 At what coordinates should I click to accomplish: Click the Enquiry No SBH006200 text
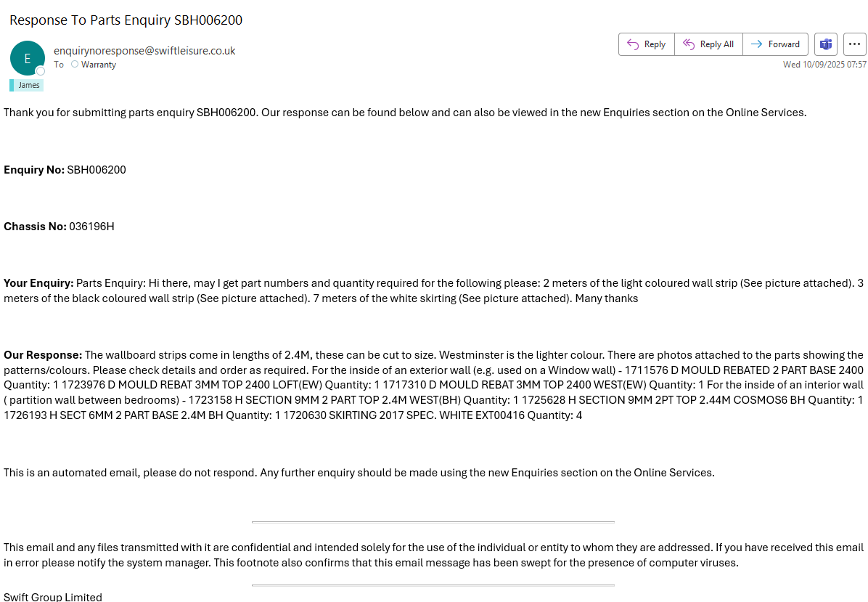(x=97, y=170)
